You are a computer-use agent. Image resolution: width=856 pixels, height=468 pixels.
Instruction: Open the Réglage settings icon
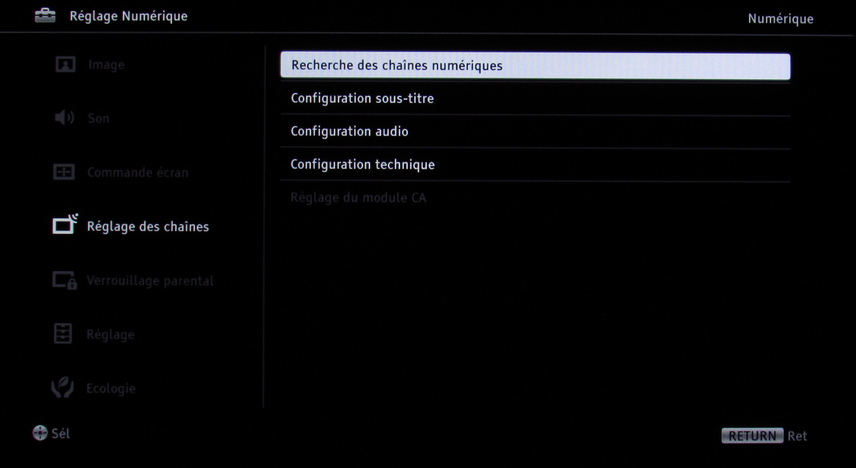(63, 334)
